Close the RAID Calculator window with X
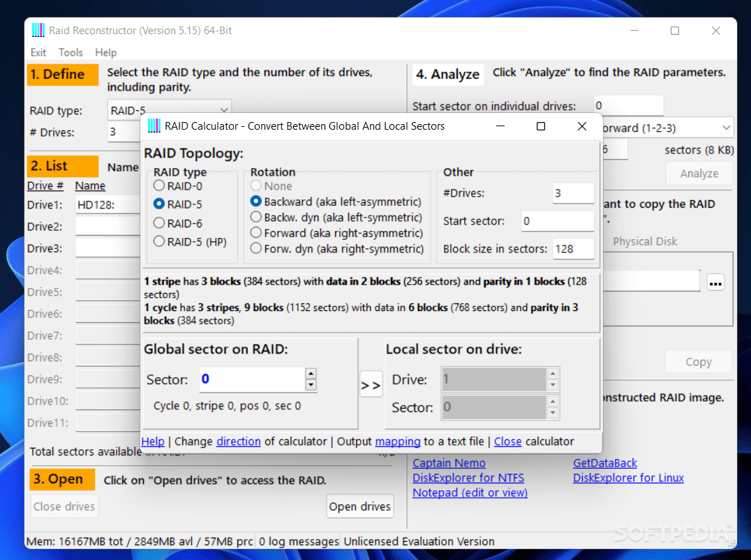 tap(582, 126)
